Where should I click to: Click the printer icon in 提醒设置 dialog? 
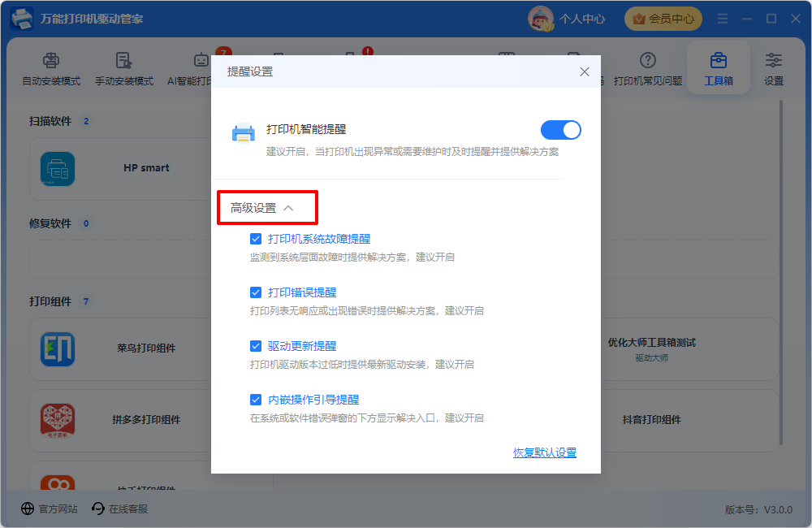click(x=243, y=133)
